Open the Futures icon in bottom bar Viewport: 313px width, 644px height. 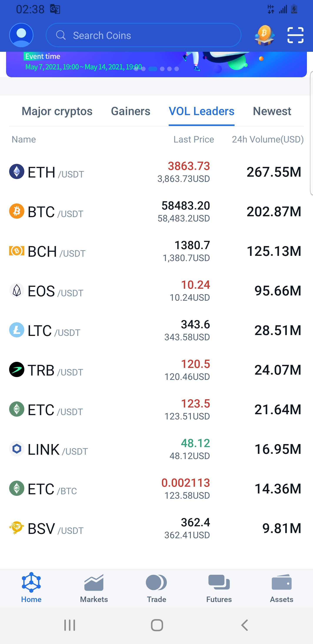coord(219,582)
